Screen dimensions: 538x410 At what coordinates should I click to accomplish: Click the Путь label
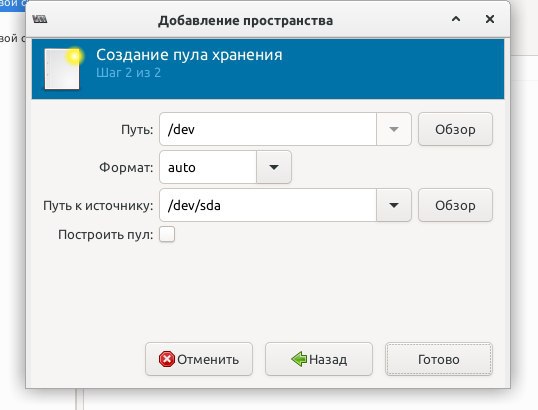(137, 130)
